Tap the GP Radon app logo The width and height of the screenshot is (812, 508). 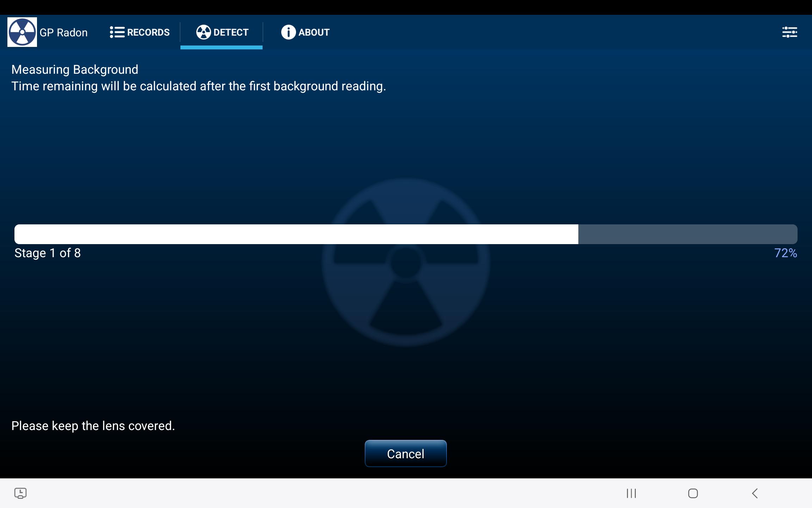tap(22, 32)
